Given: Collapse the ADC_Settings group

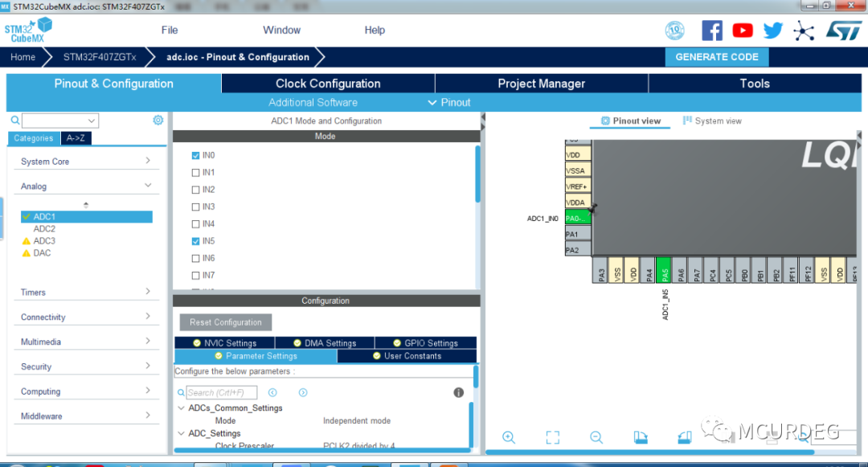Looking at the screenshot, I should pyautogui.click(x=181, y=433).
